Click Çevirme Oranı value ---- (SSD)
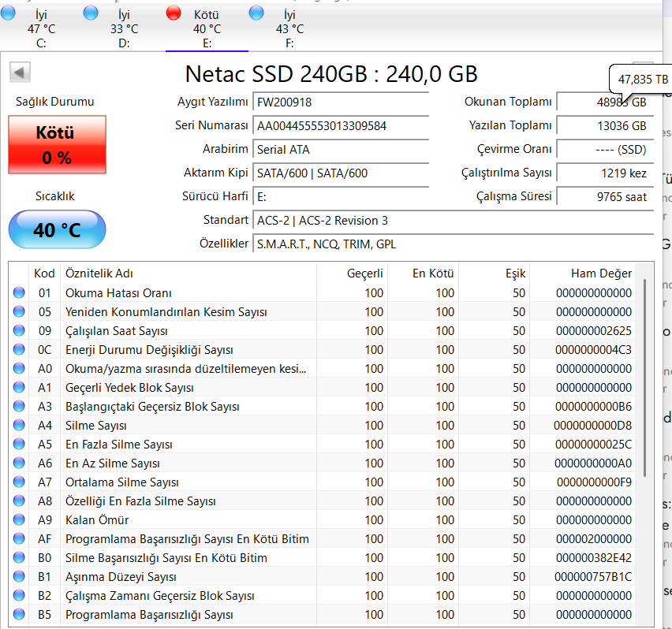672x629 pixels. click(x=605, y=150)
